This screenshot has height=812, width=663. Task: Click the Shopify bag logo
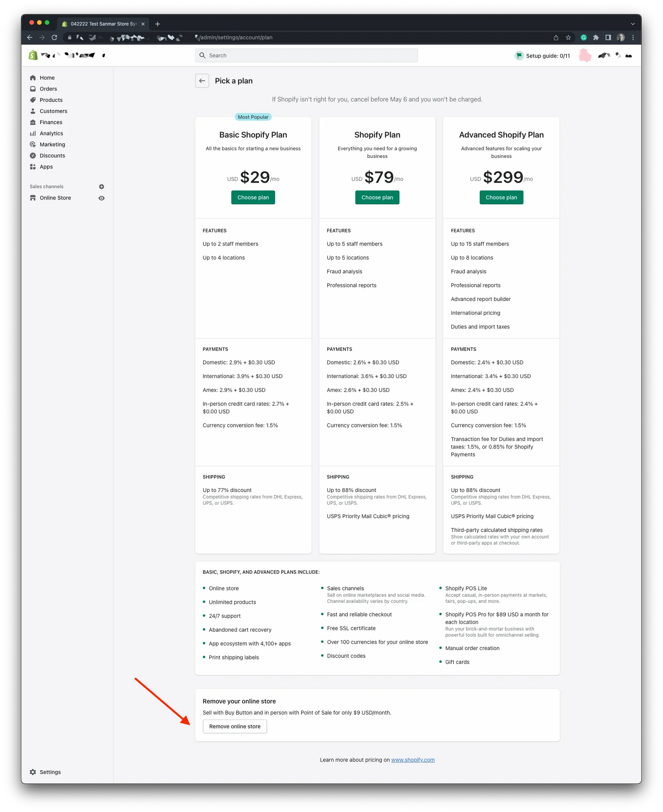(x=33, y=55)
